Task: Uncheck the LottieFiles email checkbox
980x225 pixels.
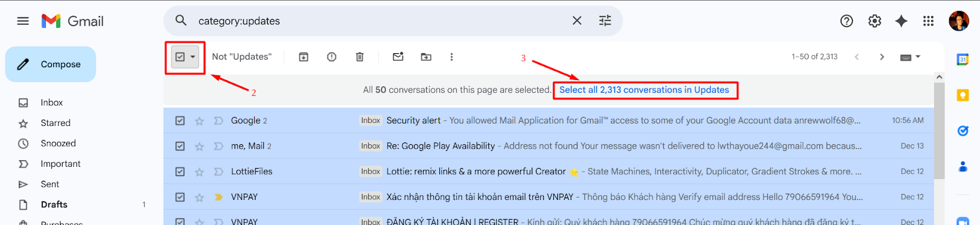Action: pos(180,172)
